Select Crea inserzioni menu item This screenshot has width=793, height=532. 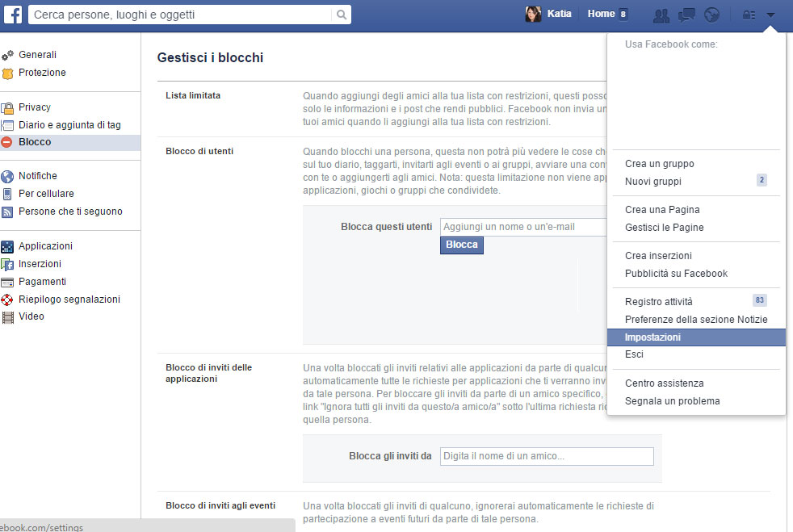(658, 256)
